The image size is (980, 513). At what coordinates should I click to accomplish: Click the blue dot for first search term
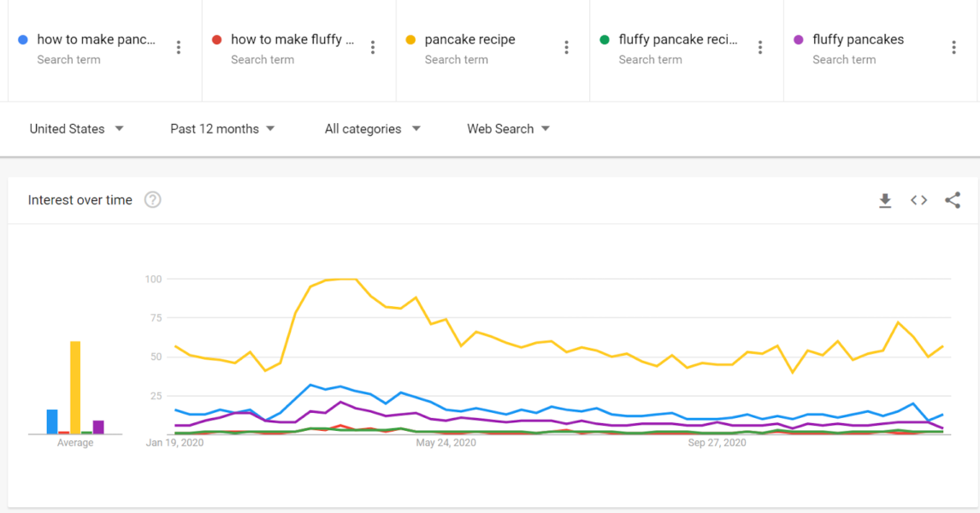click(x=23, y=39)
